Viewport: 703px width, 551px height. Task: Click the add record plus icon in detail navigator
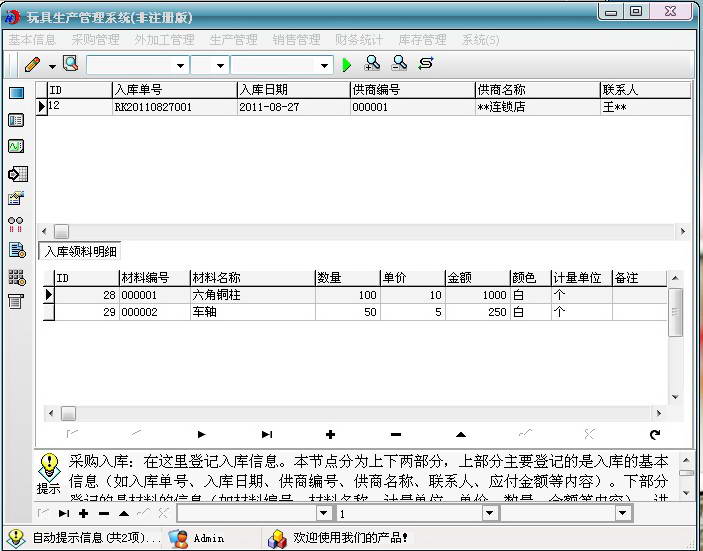(331, 434)
